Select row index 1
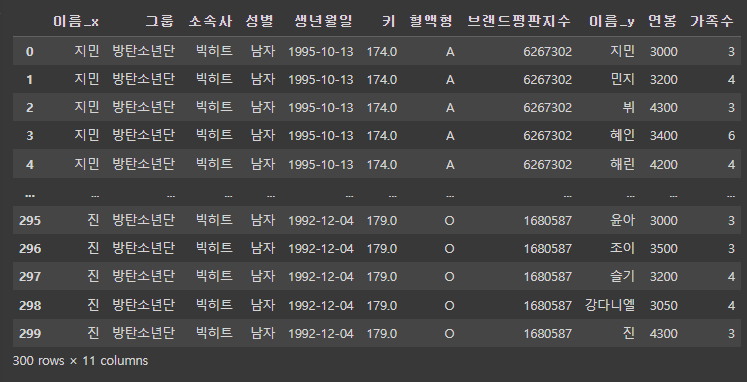This screenshot has height=382, width=747. tap(30, 80)
